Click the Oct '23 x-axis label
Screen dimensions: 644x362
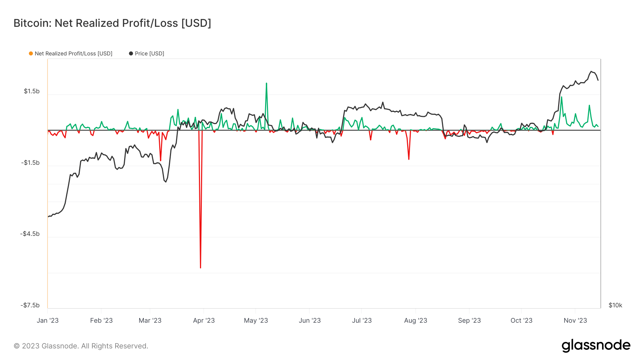tap(521, 321)
